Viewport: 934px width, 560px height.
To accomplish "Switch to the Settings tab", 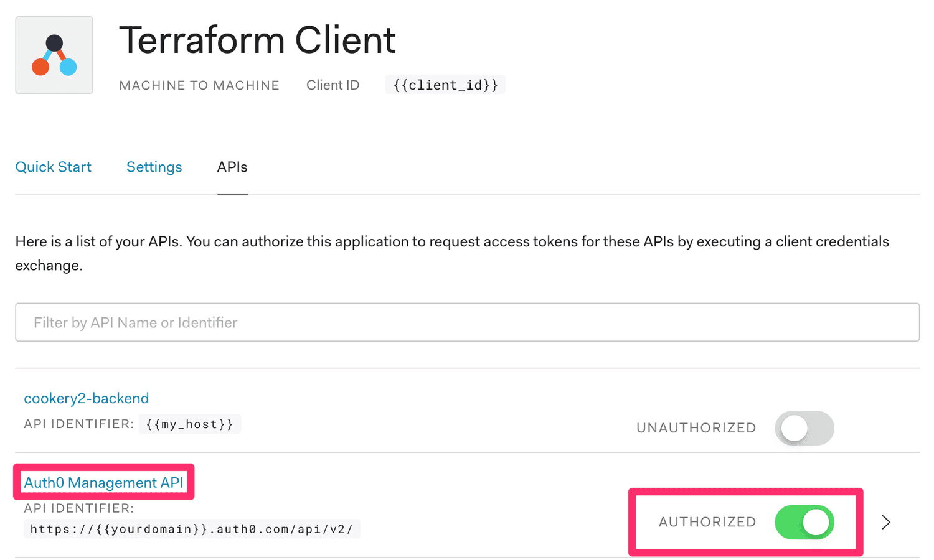I will click(154, 167).
